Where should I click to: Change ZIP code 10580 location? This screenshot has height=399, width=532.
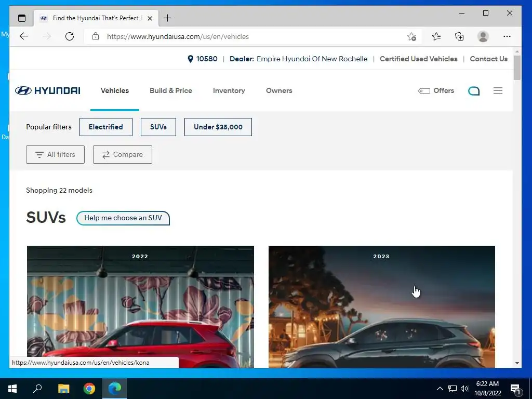click(203, 59)
